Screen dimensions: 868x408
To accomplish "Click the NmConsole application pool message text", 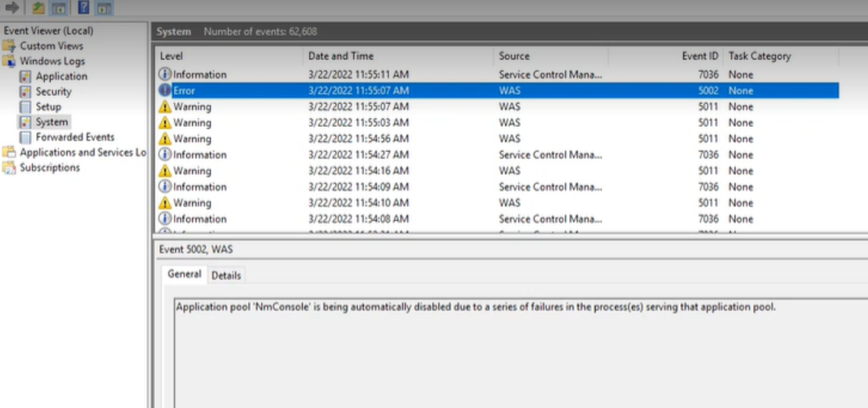I will (476, 307).
